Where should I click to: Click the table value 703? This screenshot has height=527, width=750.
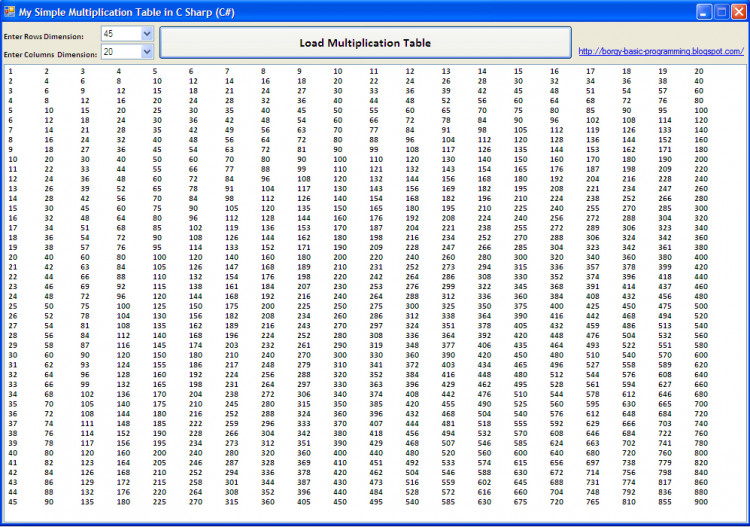(665, 423)
